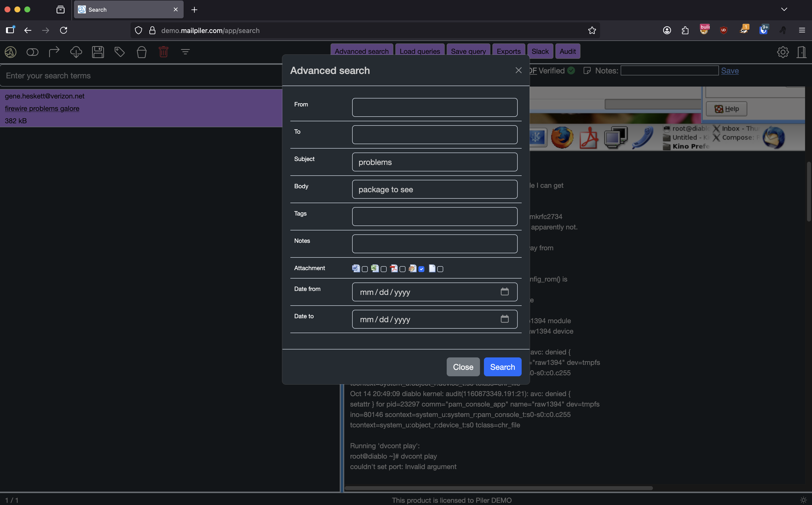The image size is (812, 505).
Task: Click the Tags input field
Action: [x=434, y=217]
